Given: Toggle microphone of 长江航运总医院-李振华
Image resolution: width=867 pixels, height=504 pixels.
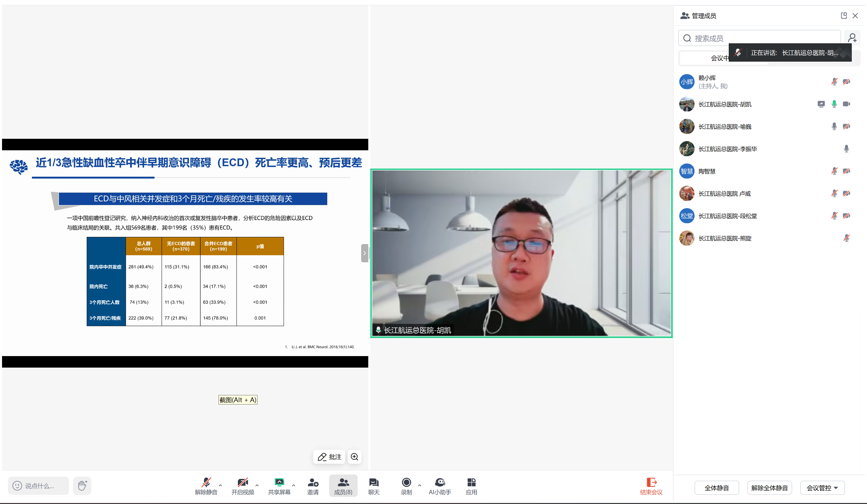Looking at the screenshot, I should click(846, 149).
